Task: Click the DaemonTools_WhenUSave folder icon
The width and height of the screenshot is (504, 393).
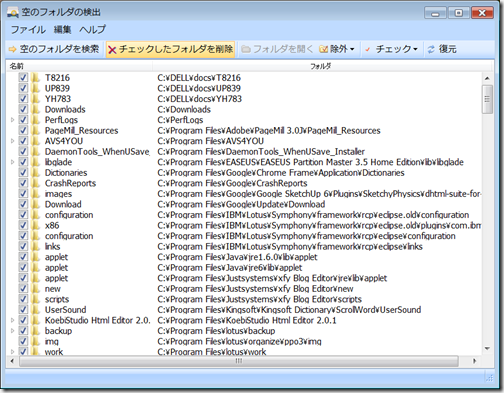Action: pos(36,152)
